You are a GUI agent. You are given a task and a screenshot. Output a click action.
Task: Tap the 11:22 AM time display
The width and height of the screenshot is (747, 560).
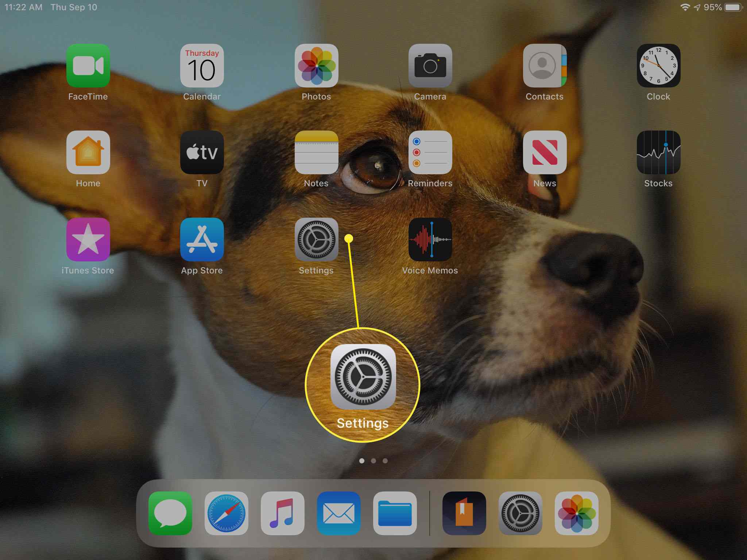pos(23,7)
